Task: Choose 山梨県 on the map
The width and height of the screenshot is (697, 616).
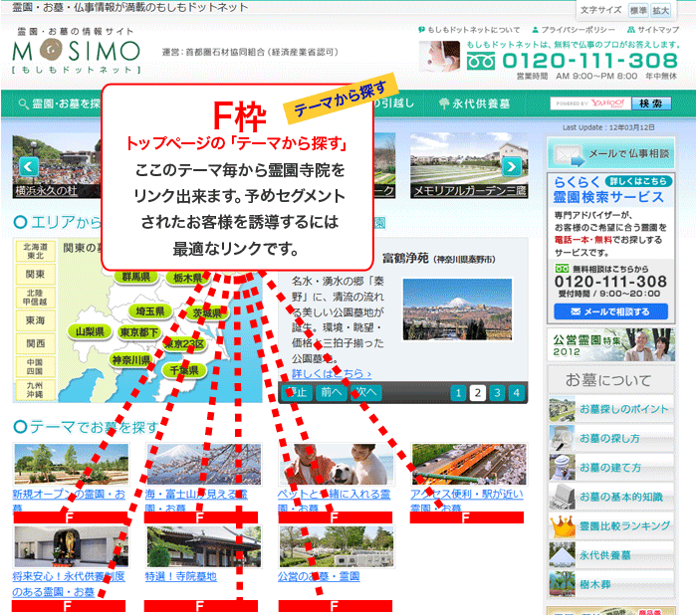Action: (90, 331)
